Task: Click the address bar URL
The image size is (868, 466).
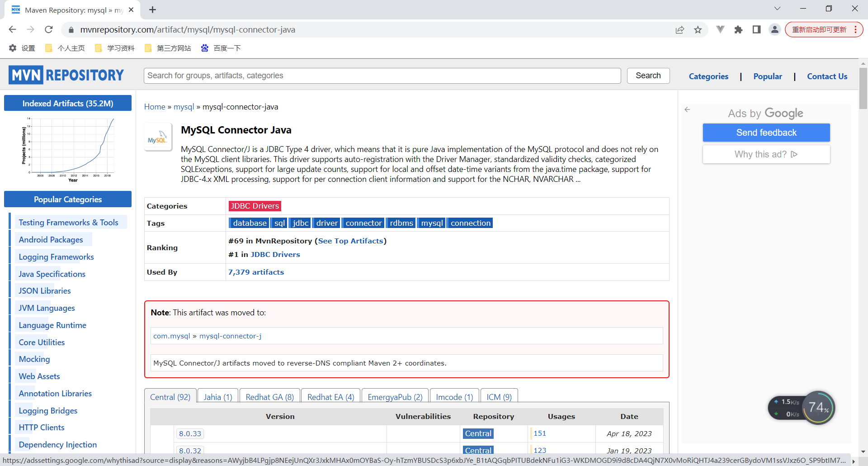Action: tap(188, 29)
